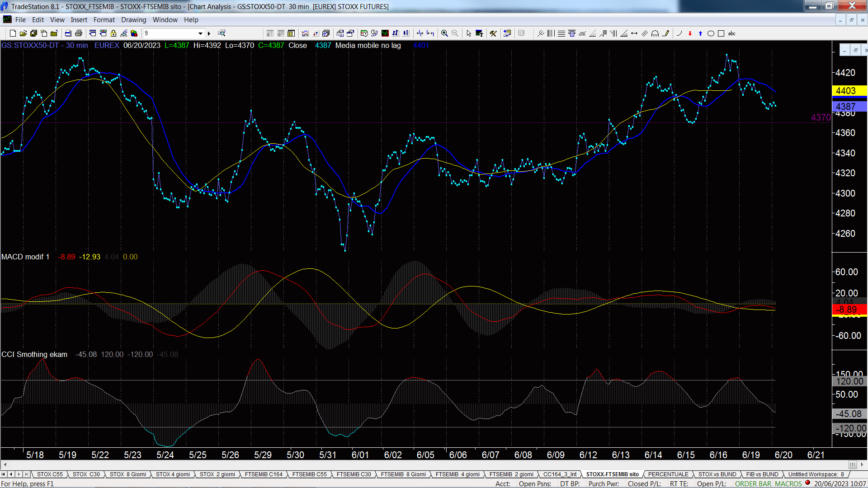This screenshot has width=868, height=488.
Task: Open the hammer strategy tool icon
Action: [x=493, y=33]
